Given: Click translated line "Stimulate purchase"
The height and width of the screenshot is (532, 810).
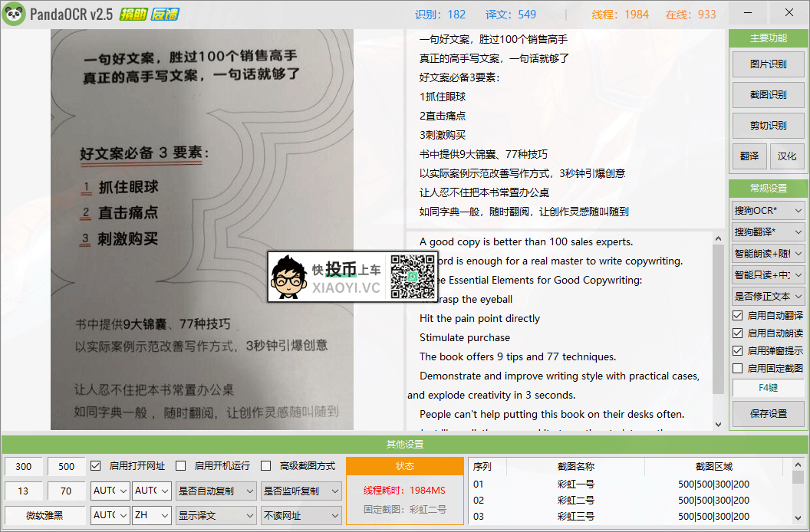Looking at the screenshot, I should coord(465,338).
